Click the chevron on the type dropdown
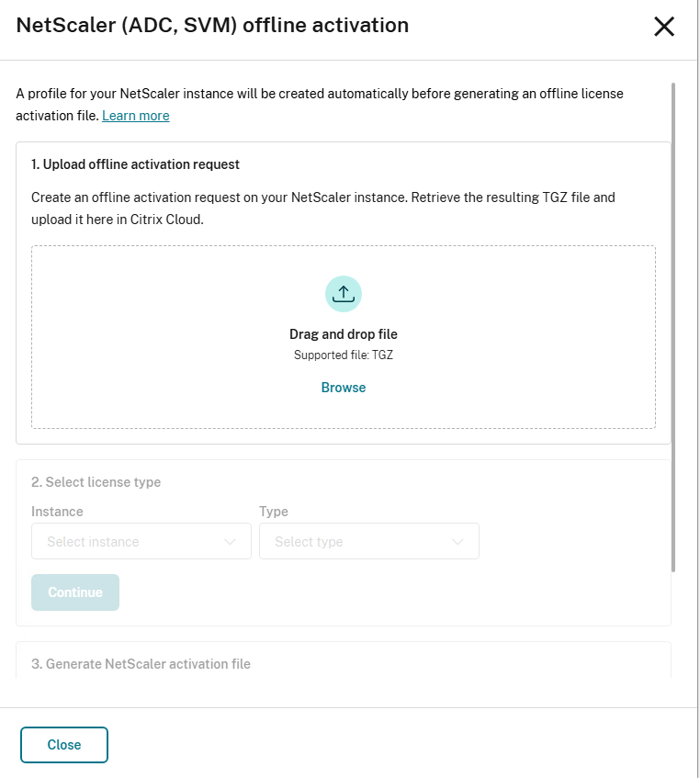This screenshot has width=700, height=778. pyautogui.click(x=457, y=542)
